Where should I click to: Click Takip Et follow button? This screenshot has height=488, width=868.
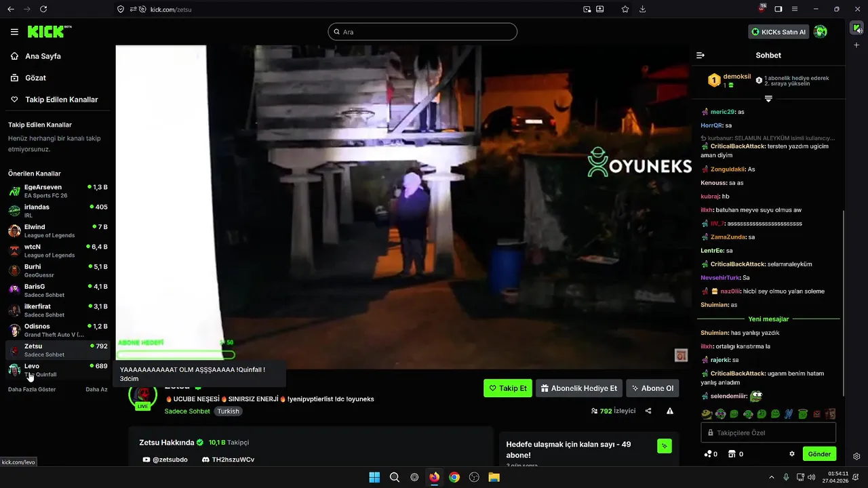pos(508,388)
